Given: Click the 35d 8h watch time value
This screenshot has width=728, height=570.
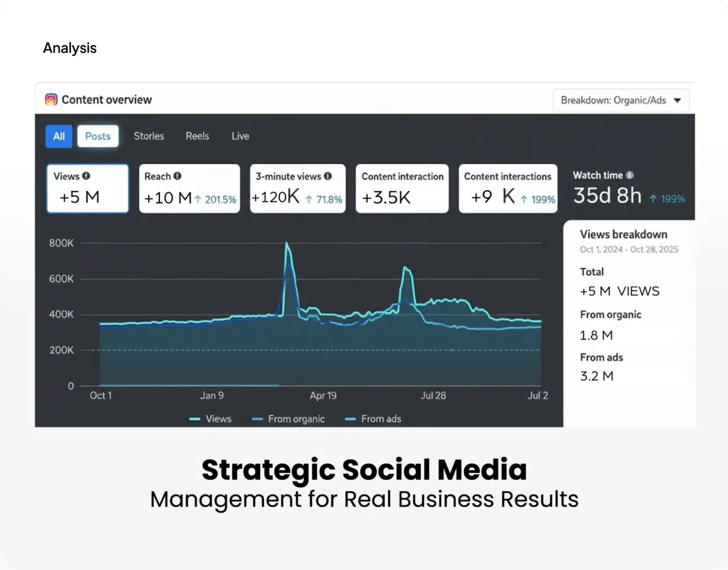Looking at the screenshot, I should [607, 195].
